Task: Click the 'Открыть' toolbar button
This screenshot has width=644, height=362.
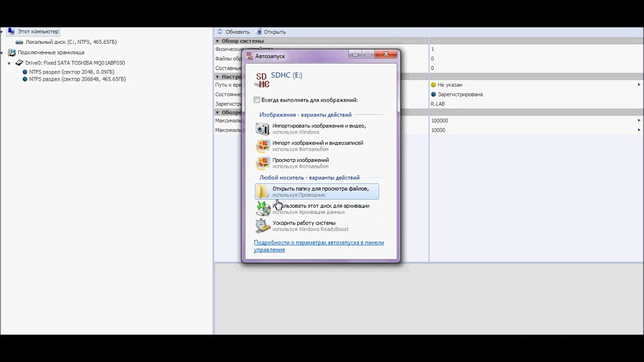Action: [x=271, y=32]
